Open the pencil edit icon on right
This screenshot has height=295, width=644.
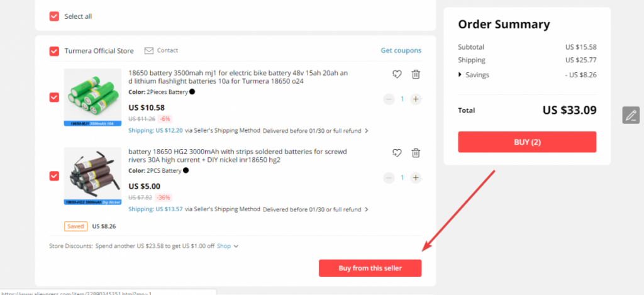click(630, 115)
